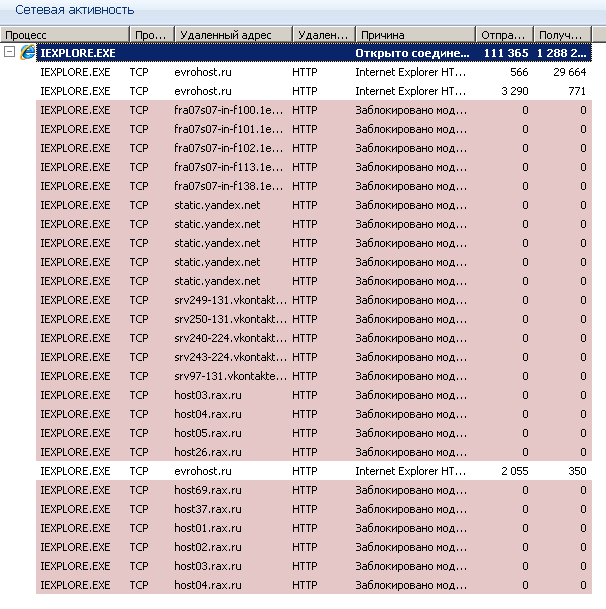The width and height of the screenshot is (606, 609).
Task: Sort by the Процесс column header
Action: (65, 34)
